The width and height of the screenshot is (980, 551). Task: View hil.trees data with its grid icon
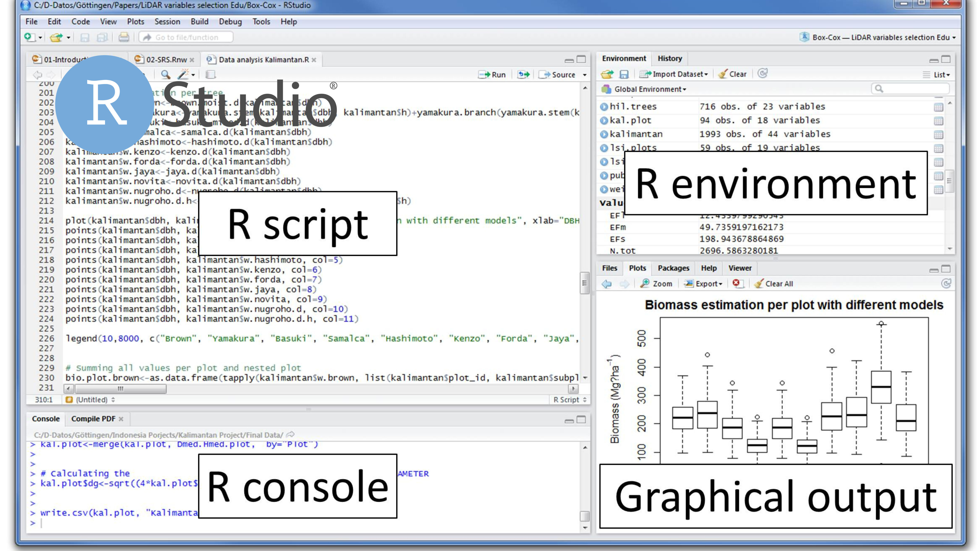coord(938,107)
